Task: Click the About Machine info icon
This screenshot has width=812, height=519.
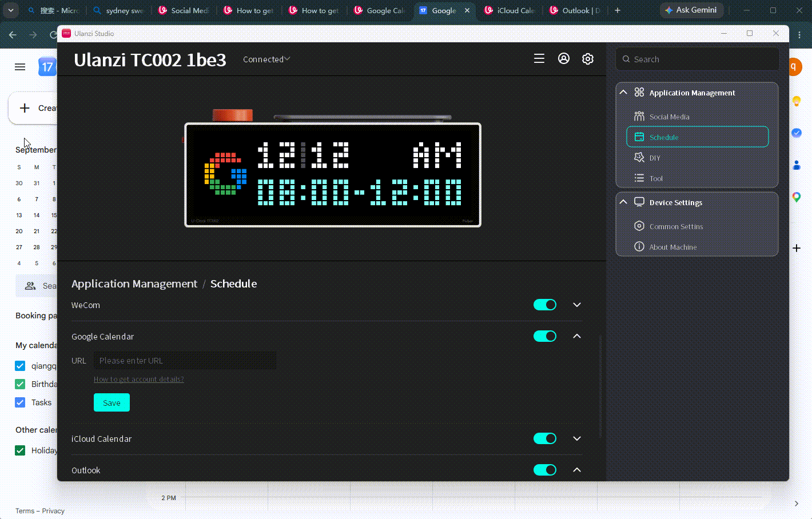Action: click(639, 247)
